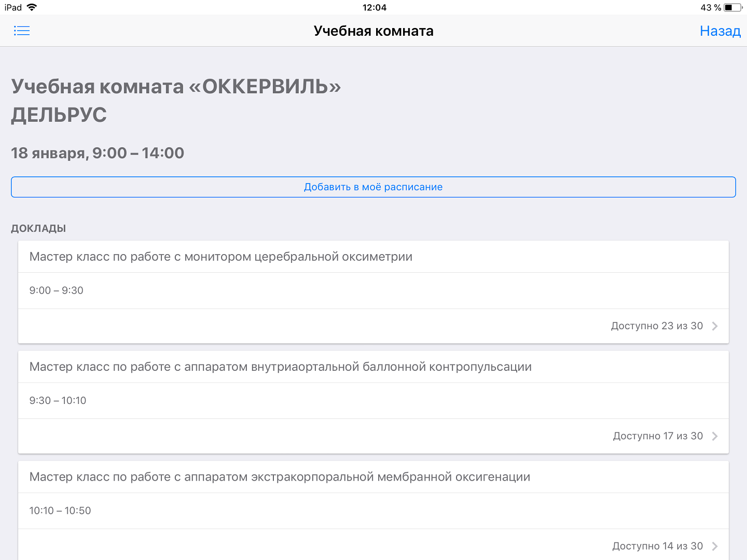Screen dimensions: 747x560
Task: Open the мембранной оксигенации master class title
Action: [280, 477]
